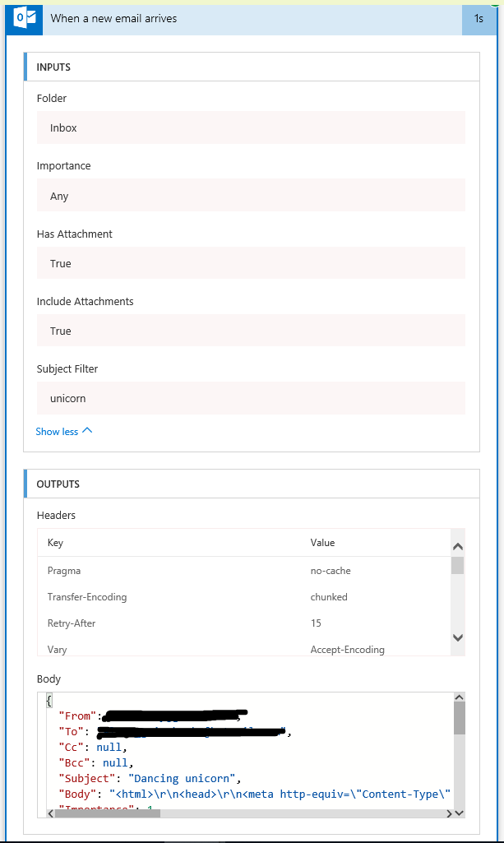Click the Outlook icon in the header

24,18
